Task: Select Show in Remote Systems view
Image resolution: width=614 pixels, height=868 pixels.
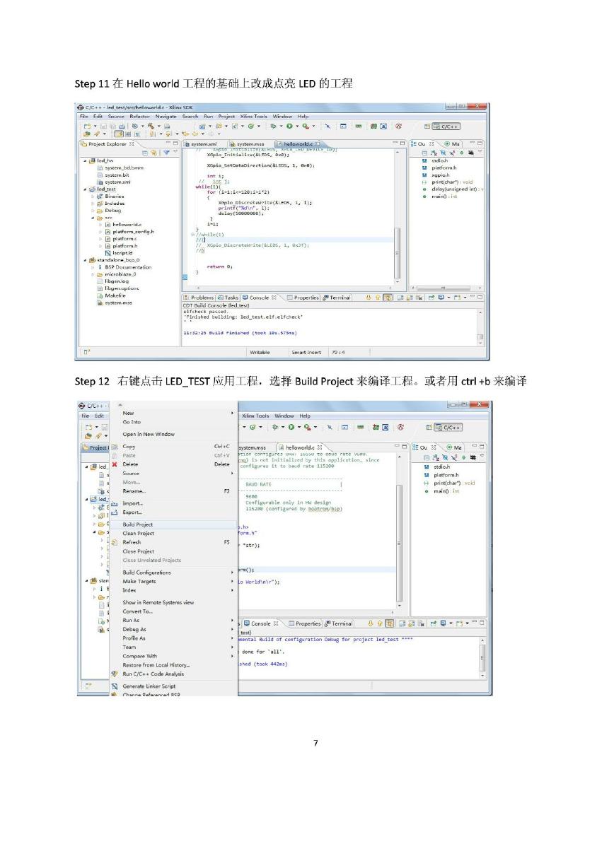Action: pos(172,603)
